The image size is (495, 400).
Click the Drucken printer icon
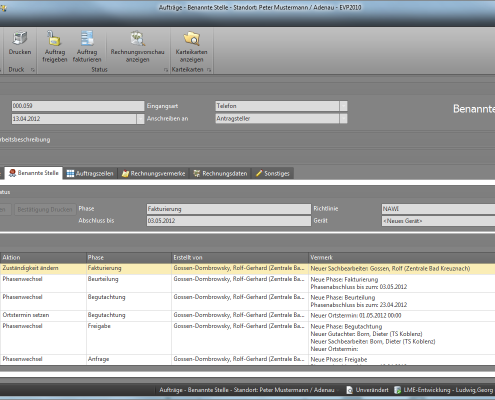[20, 38]
